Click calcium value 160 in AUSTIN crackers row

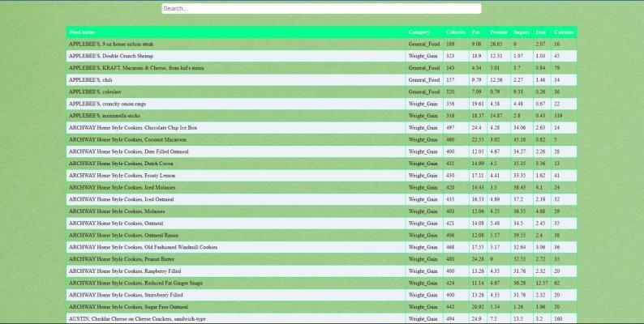[558, 318]
